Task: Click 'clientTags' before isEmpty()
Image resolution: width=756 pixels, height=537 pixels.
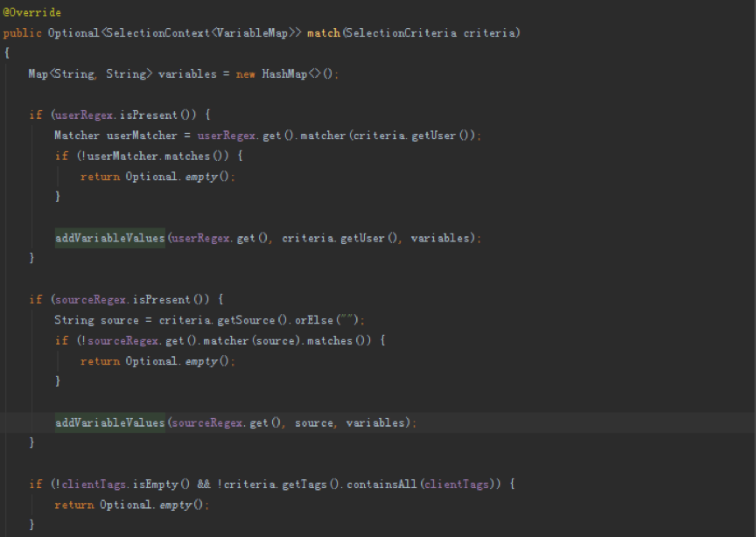Action: click(94, 485)
